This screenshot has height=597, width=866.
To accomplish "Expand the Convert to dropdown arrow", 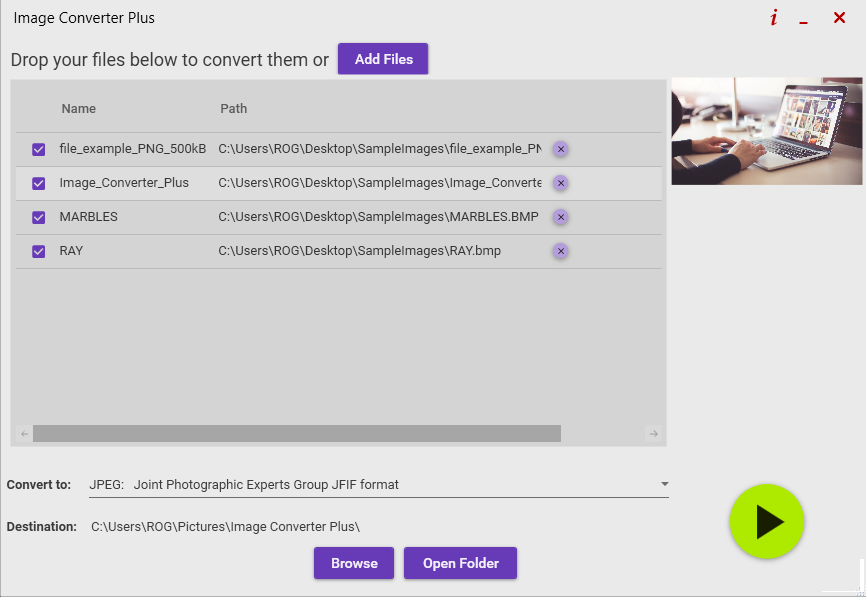I will click(664, 484).
